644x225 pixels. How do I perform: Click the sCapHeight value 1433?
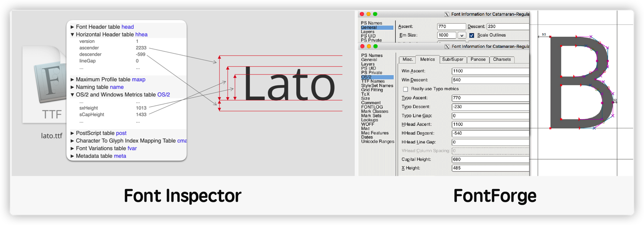tap(141, 115)
